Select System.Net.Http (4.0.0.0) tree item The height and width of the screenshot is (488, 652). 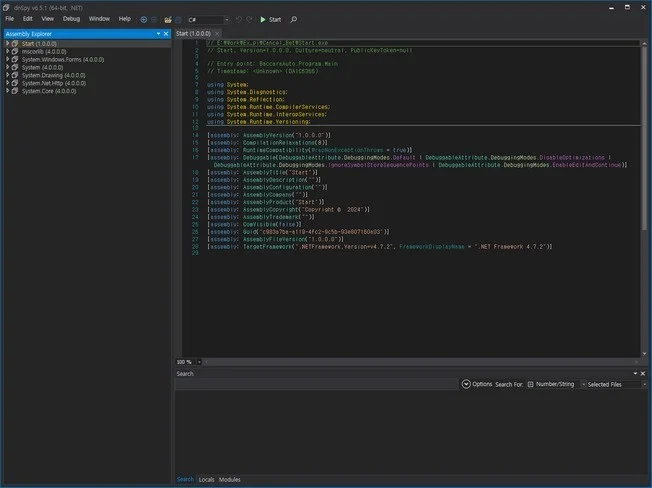click(54, 83)
